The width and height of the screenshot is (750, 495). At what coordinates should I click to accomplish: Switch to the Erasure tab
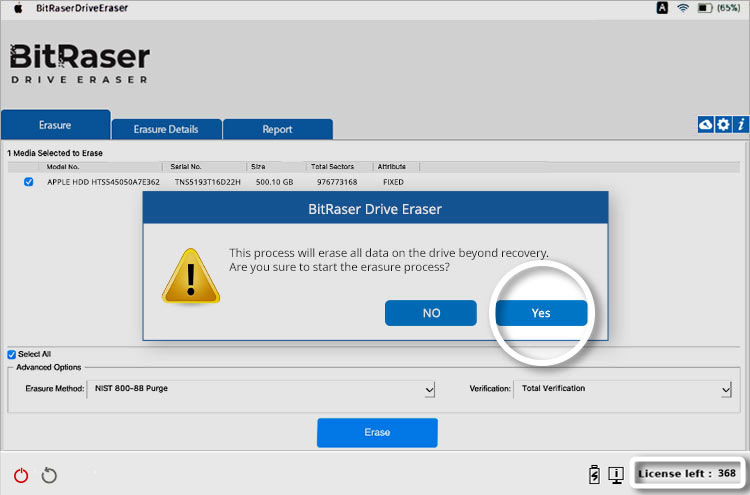[x=55, y=125]
